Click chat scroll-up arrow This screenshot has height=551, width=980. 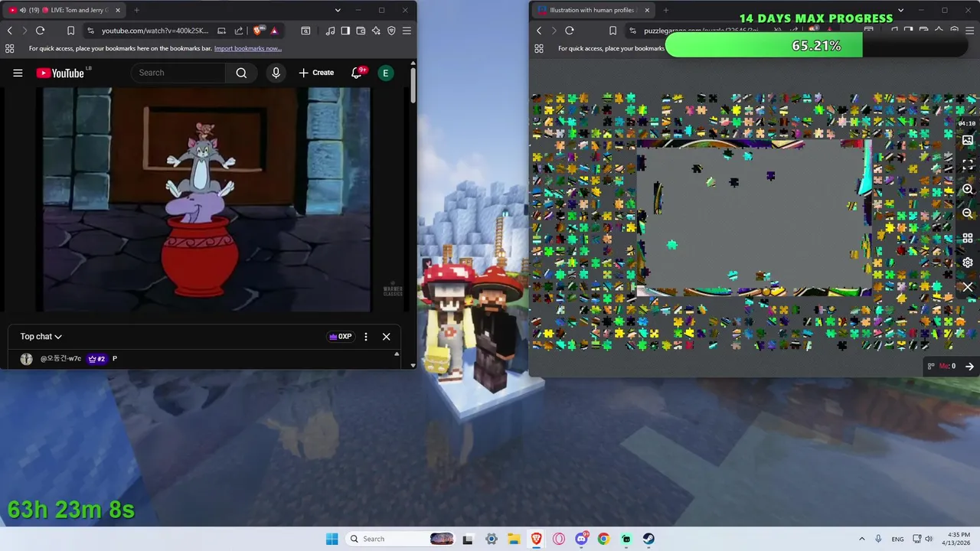tap(397, 354)
